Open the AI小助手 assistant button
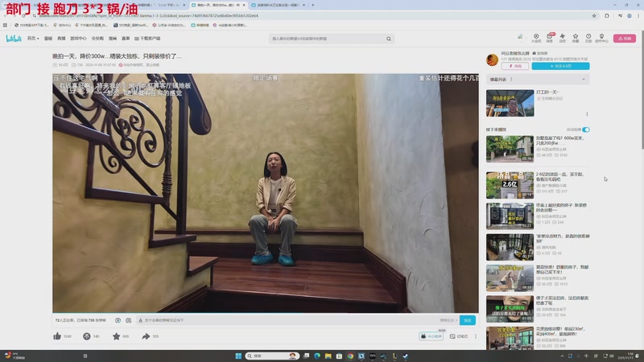Screen dimensions: 644x362 pos(431,336)
